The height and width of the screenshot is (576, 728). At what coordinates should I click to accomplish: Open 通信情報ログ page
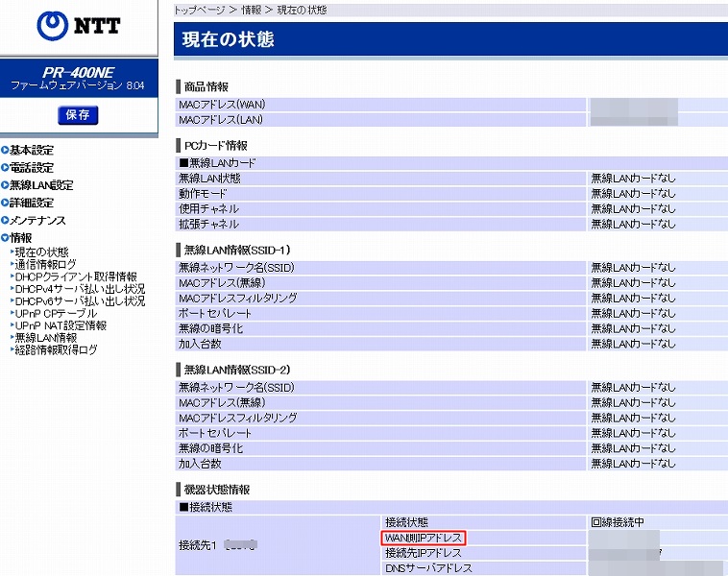coord(45,264)
